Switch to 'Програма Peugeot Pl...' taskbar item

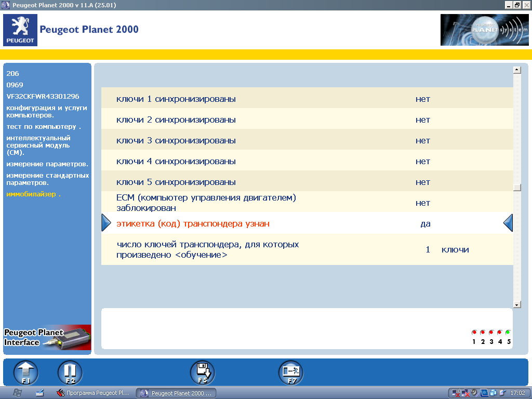(x=93, y=393)
